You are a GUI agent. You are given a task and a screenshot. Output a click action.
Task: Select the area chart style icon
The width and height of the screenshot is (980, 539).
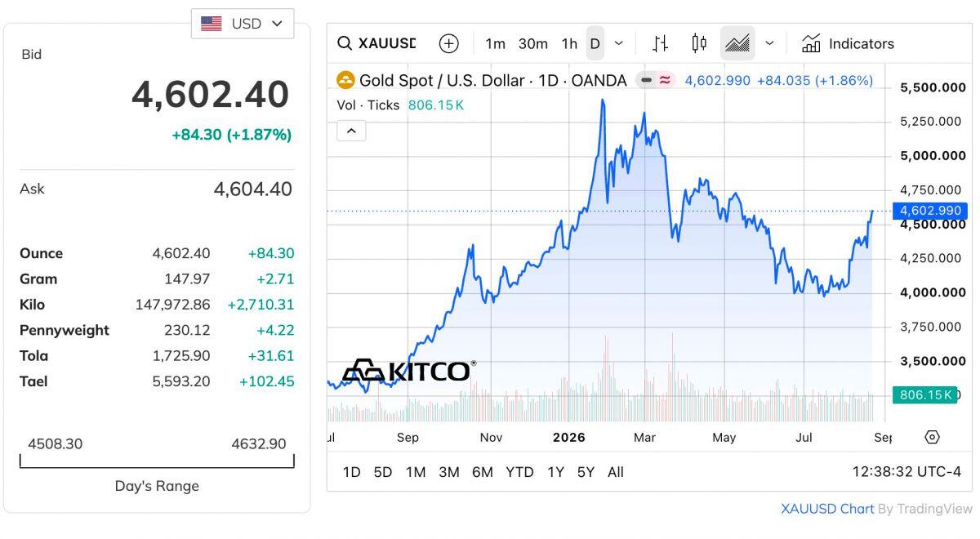point(737,43)
